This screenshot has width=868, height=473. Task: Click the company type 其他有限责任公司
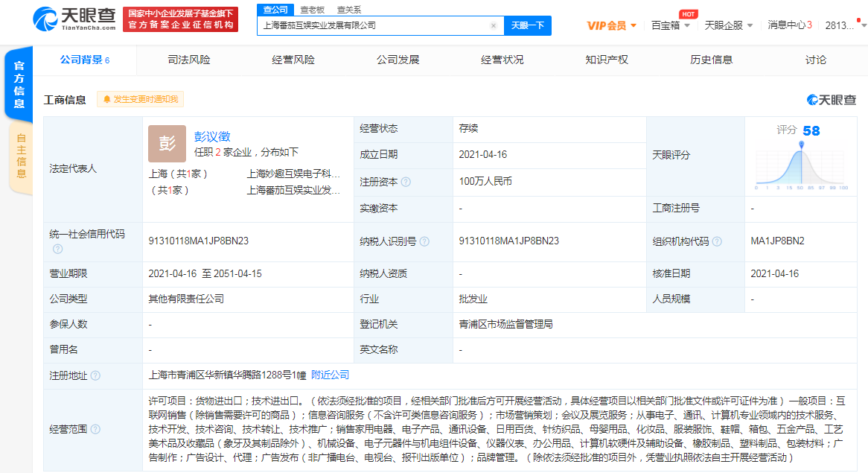point(186,299)
